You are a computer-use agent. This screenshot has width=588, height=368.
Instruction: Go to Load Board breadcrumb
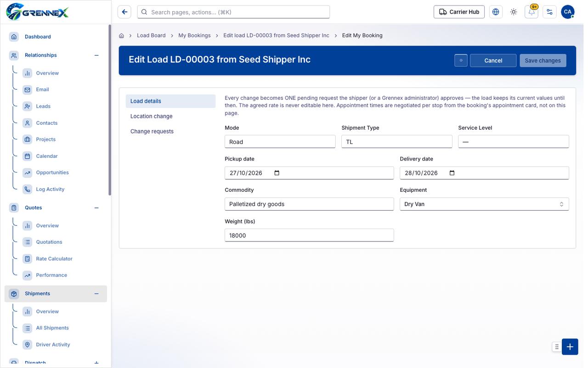[151, 35]
